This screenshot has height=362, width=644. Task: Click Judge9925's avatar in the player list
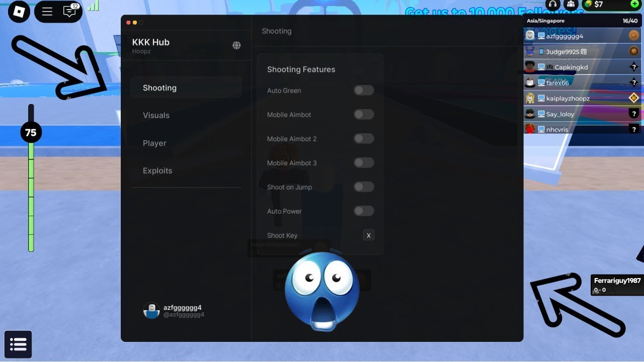coord(530,51)
